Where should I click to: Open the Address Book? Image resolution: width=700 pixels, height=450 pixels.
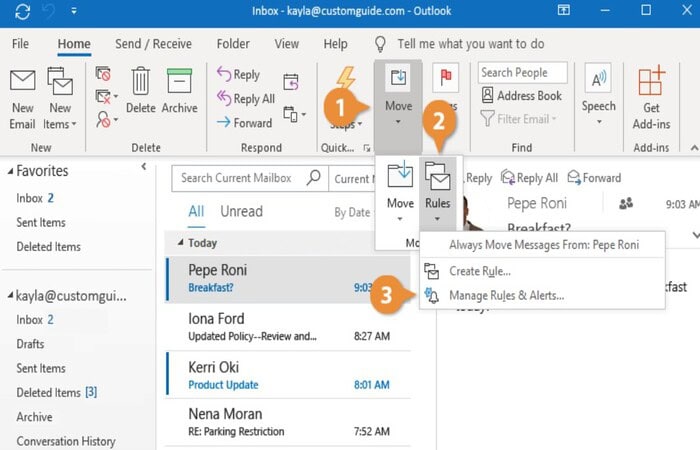coord(521,96)
